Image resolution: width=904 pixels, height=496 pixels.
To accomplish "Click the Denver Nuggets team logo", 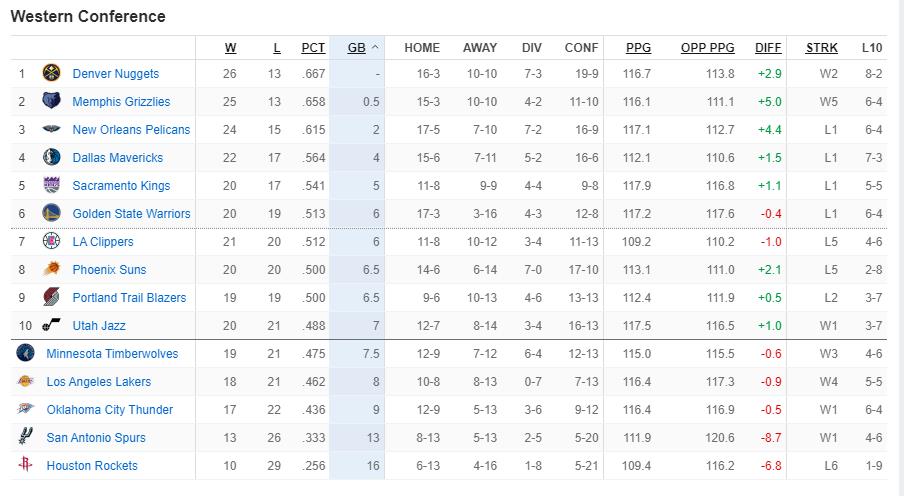I will pyautogui.click(x=51, y=74).
